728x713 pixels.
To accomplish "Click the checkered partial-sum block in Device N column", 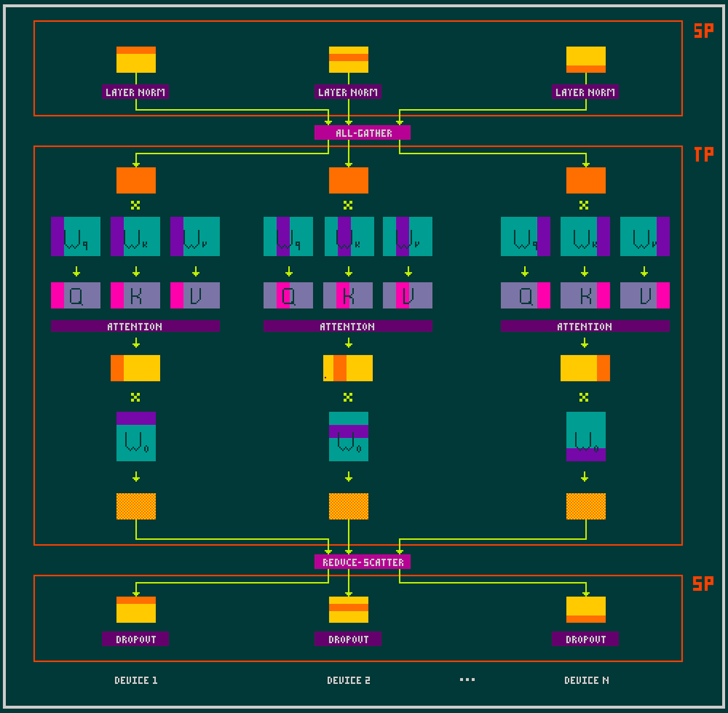I will pyautogui.click(x=586, y=506).
